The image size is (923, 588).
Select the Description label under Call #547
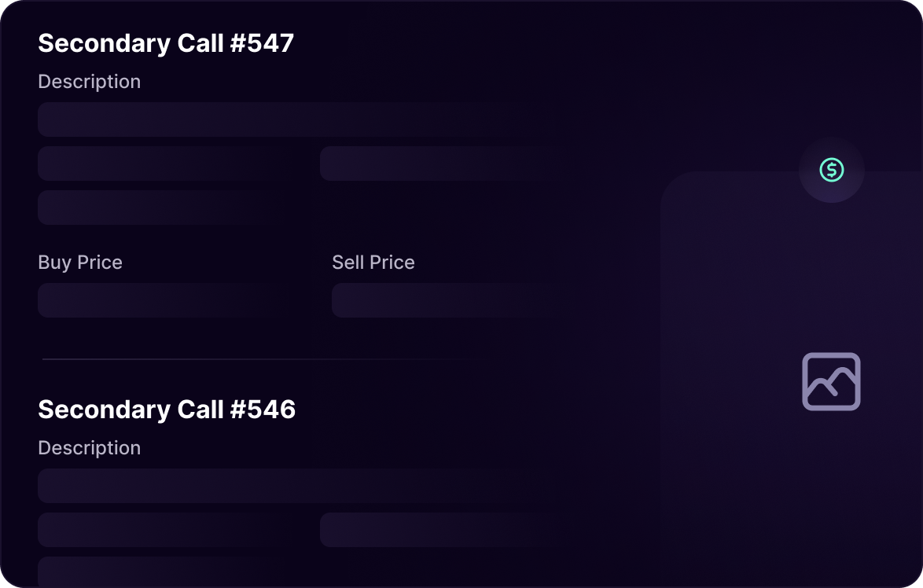(x=89, y=81)
